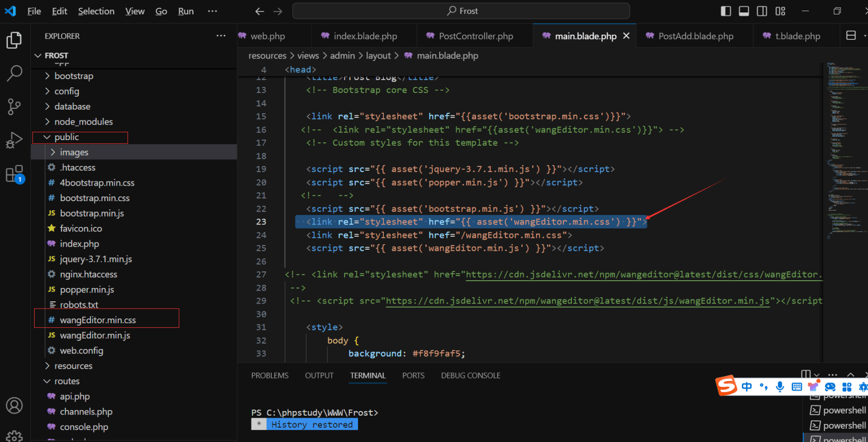The width and height of the screenshot is (868, 442).
Task: Open the Selection menu
Action: [96, 11]
